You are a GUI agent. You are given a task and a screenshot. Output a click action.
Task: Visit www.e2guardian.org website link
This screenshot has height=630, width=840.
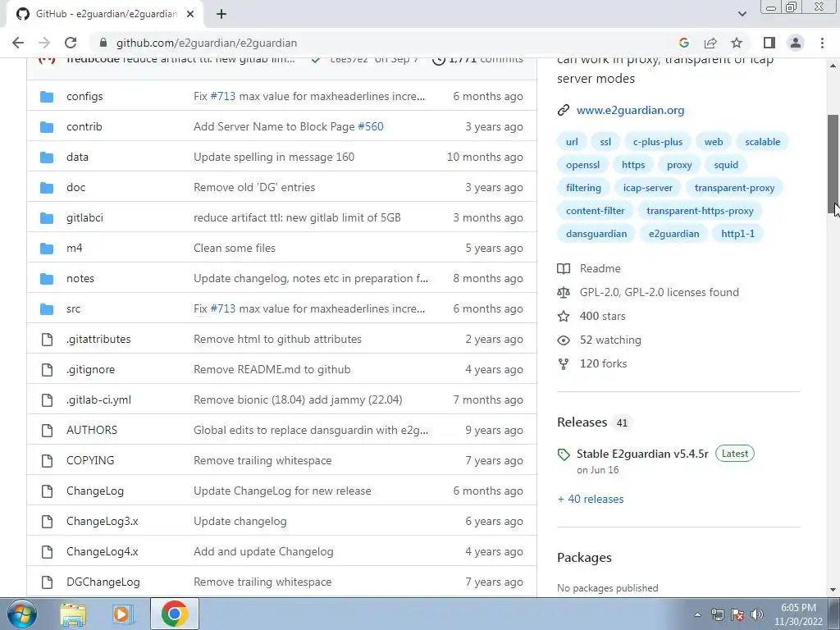click(630, 111)
